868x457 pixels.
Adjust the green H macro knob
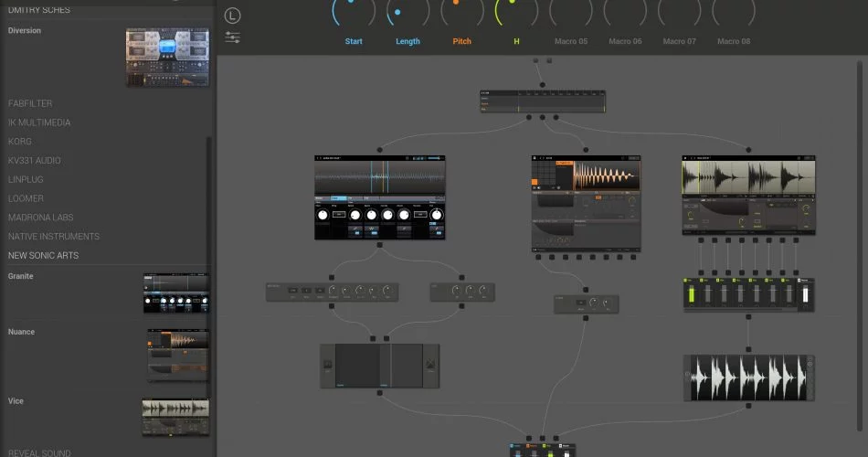pos(516,11)
